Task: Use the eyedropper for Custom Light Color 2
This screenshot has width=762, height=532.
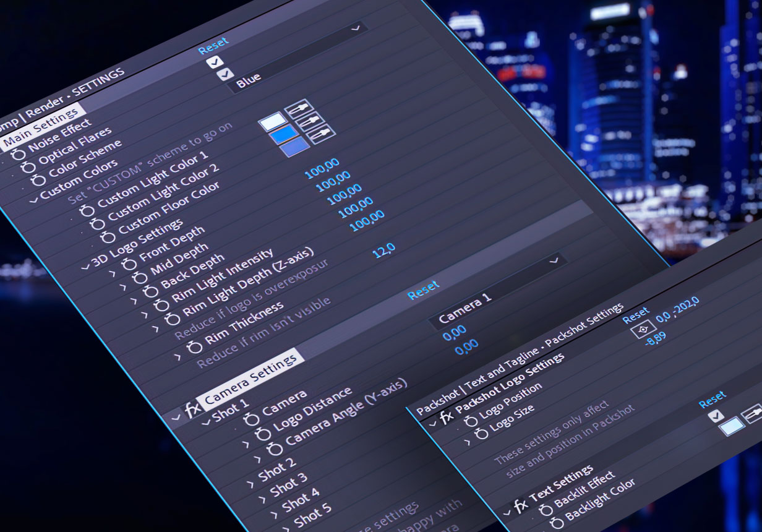Action: pyautogui.click(x=310, y=121)
